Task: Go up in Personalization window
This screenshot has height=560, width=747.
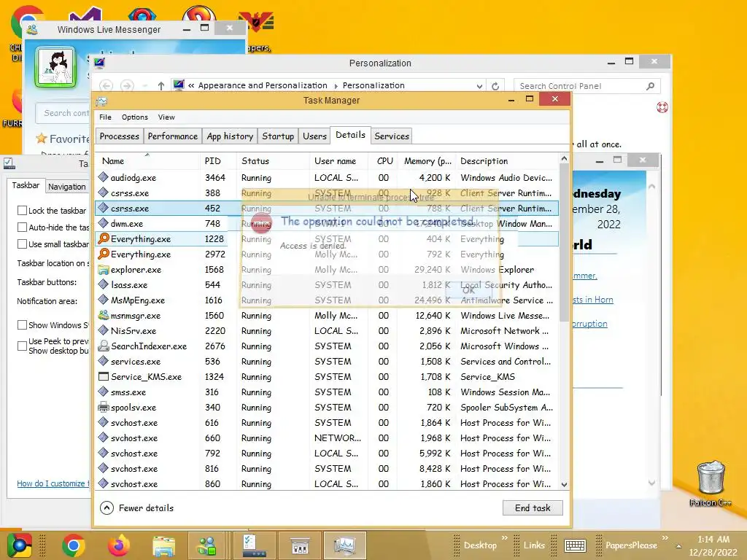Action: [x=161, y=86]
